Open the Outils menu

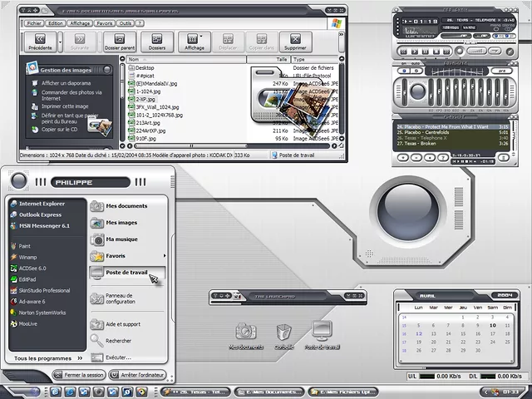tap(126, 23)
